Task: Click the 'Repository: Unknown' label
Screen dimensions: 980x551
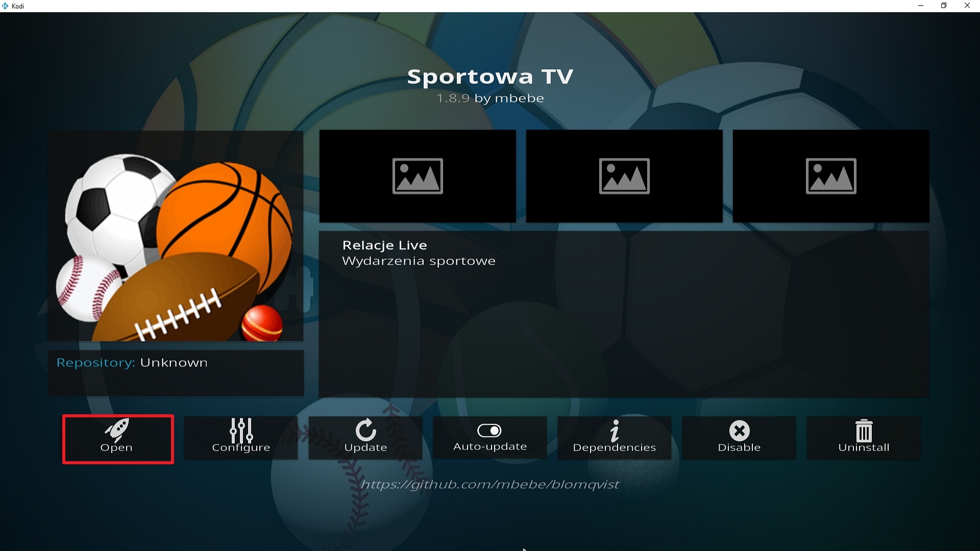Action: 132,363
